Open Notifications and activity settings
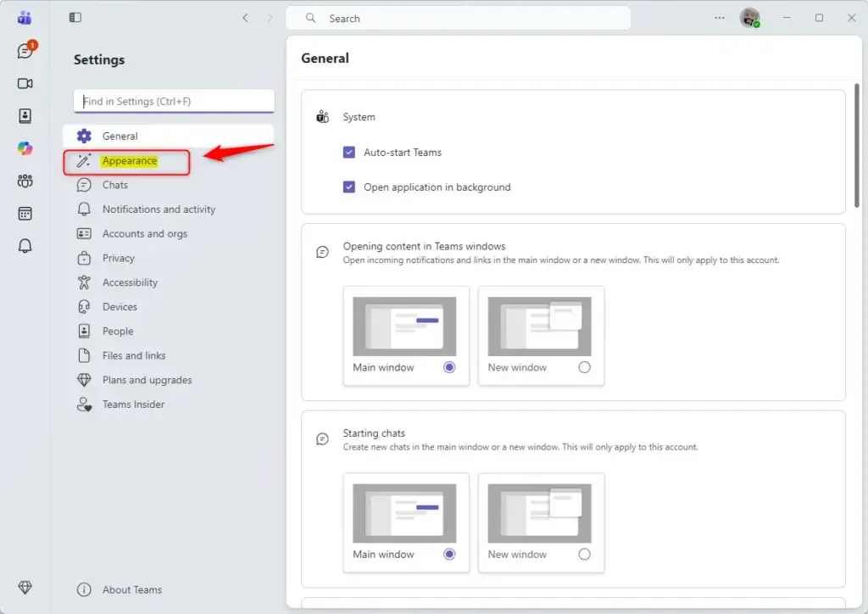 coord(169,209)
